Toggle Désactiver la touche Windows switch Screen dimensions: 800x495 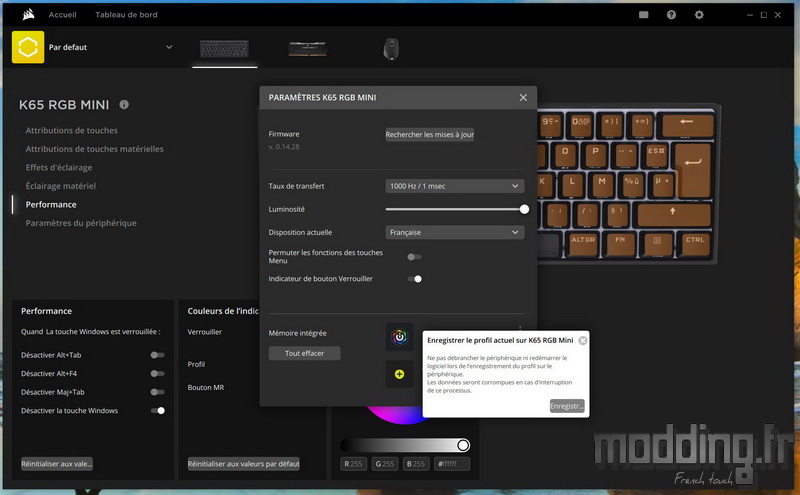tap(158, 410)
